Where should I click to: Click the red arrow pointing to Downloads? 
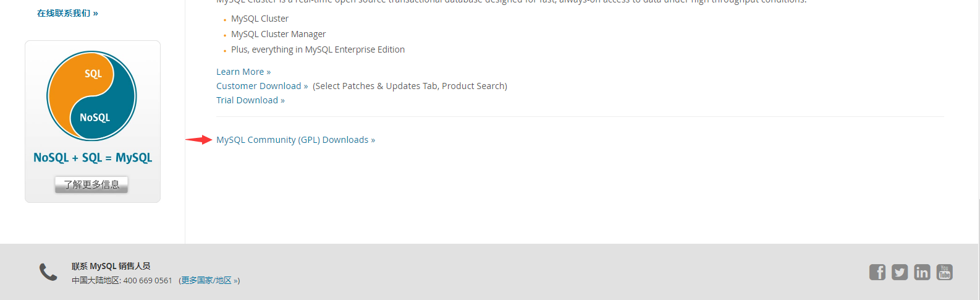[199, 140]
